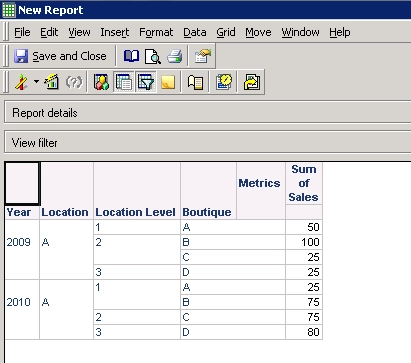
Task: Click the Location Level column header
Action: click(137, 212)
